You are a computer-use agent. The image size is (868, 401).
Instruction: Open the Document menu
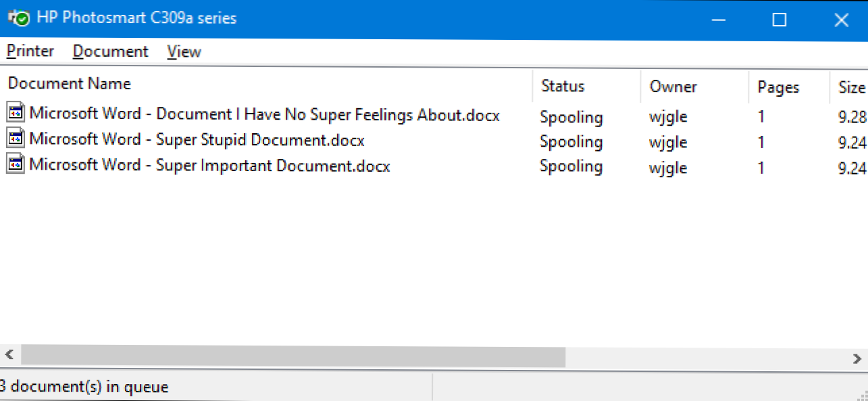click(110, 51)
